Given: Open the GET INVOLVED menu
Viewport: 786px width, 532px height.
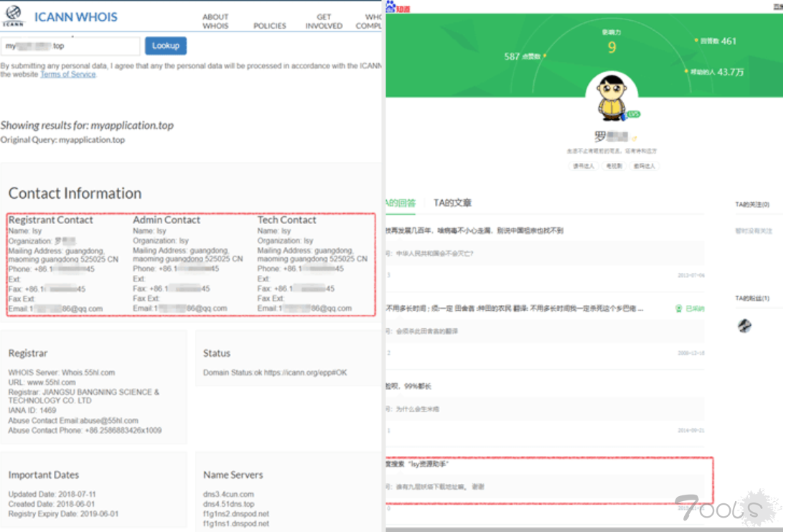Looking at the screenshot, I should coord(324,21).
